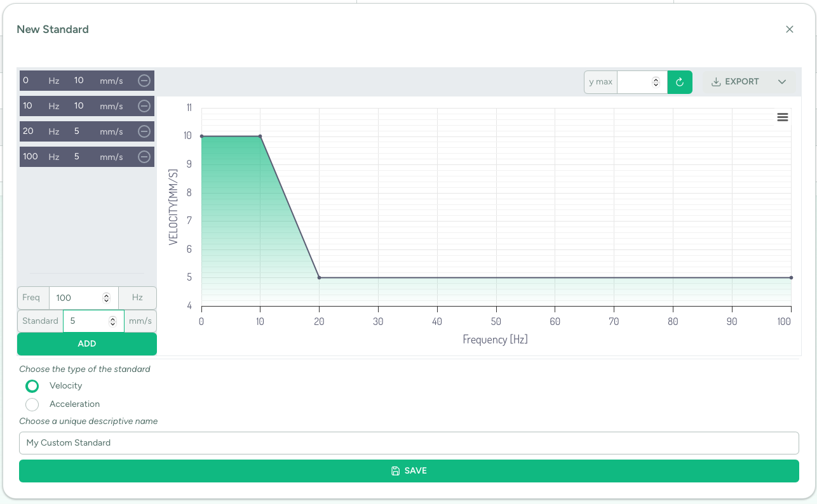Open the chart hamburger menu
The image size is (817, 504).
pos(782,117)
